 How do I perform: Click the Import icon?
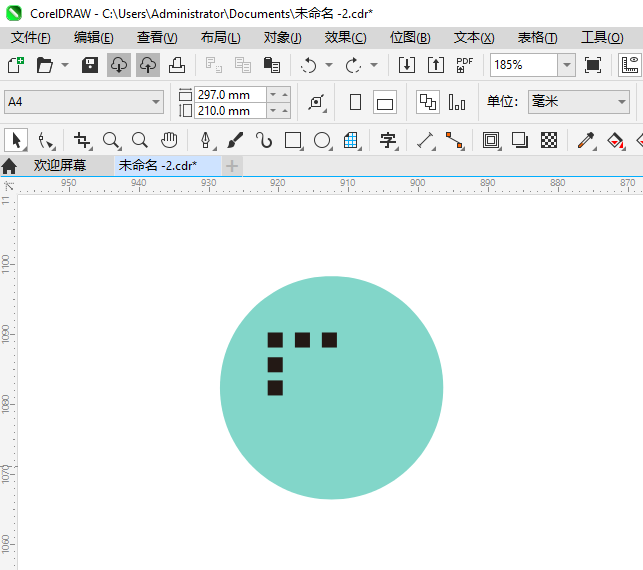point(407,65)
